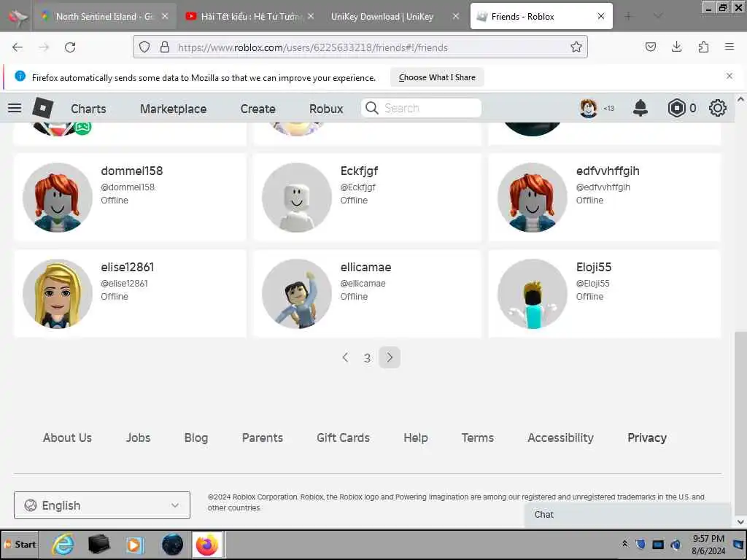Viewport: 747px width, 560px height.
Task: Switch to North Sentinel Island tab
Action: 104,16
